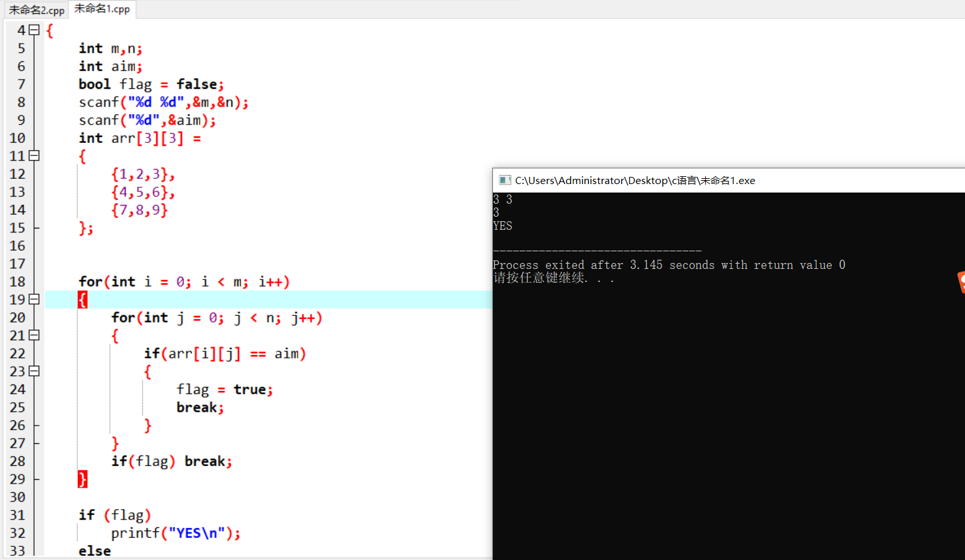The height and width of the screenshot is (560, 965).
Task: Click the outer 'for(int i = 0; i < m; i++)' line
Action: click(184, 282)
